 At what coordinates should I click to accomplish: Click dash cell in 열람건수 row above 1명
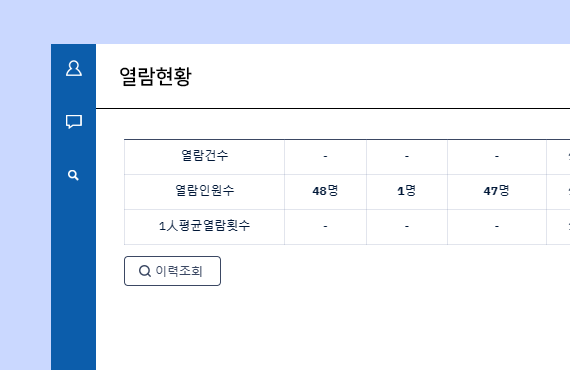point(407,157)
